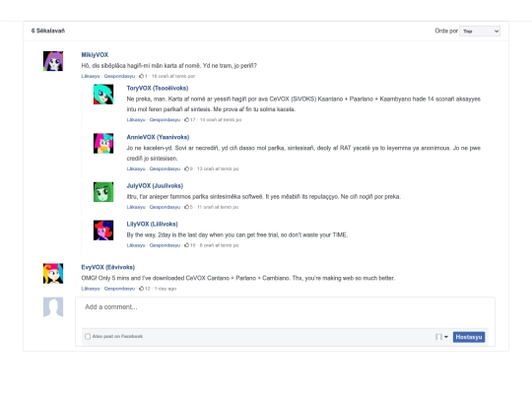Open LilyVOX's avatar picture
The width and height of the screenshot is (532, 399).
[103, 231]
